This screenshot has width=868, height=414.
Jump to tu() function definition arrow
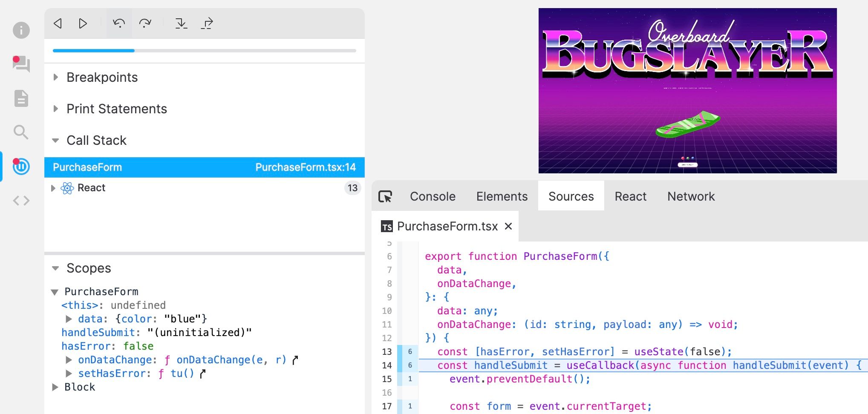coord(203,374)
